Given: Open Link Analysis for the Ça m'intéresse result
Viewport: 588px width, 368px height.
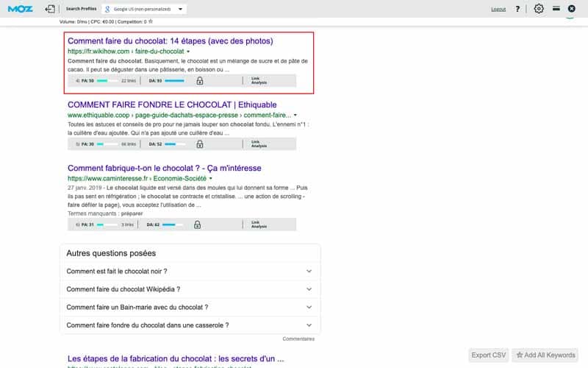Looking at the screenshot, I should pos(259,224).
